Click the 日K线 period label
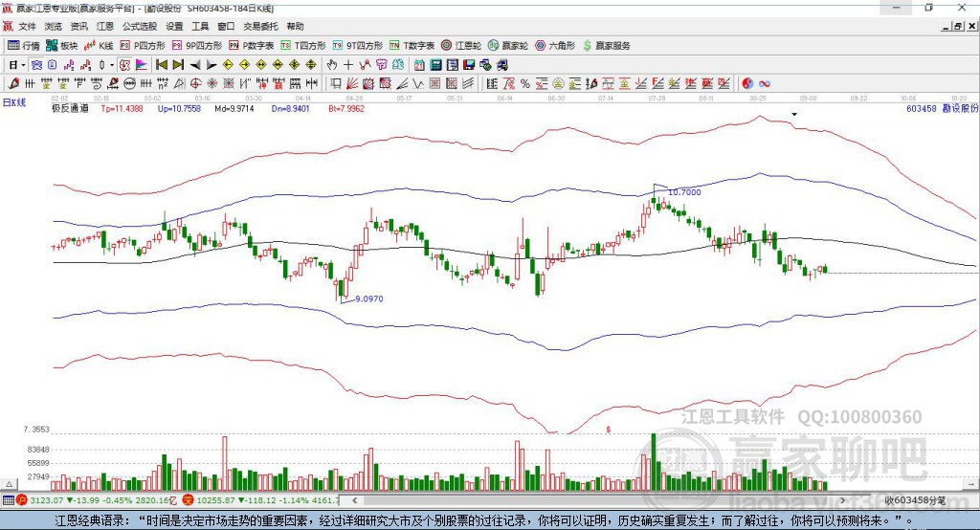The width and height of the screenshot is (980, 530). (x=14, y=102)
